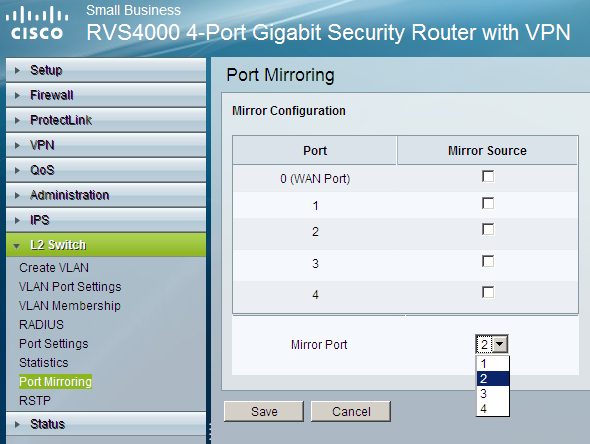Tick the Mirror Source checkbox for port 3

(488, 262)
